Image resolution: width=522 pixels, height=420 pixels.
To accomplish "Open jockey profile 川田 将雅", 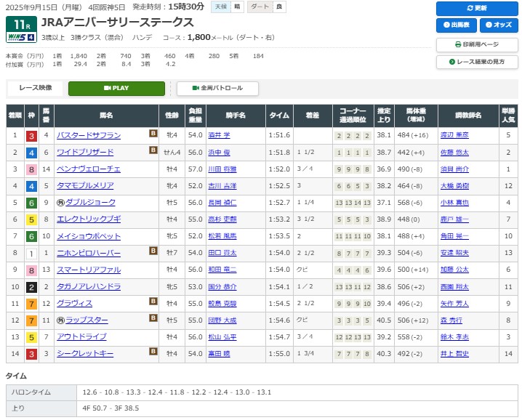I will point(221,169).
